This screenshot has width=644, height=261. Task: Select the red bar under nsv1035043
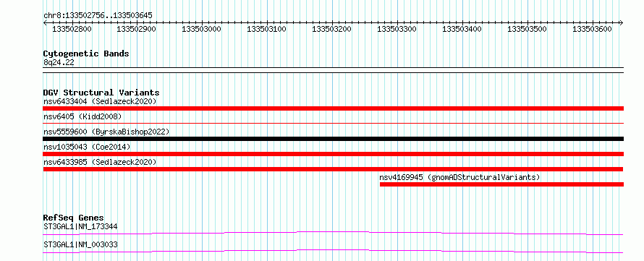[x=334, y=154]
